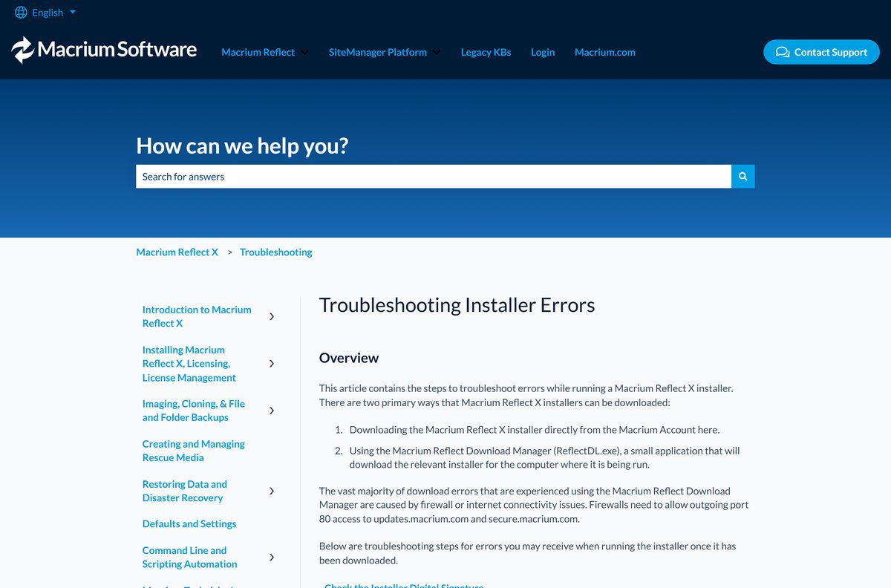Open Imaging, Cloning, & File and Folder Backups

coord(193,411)
